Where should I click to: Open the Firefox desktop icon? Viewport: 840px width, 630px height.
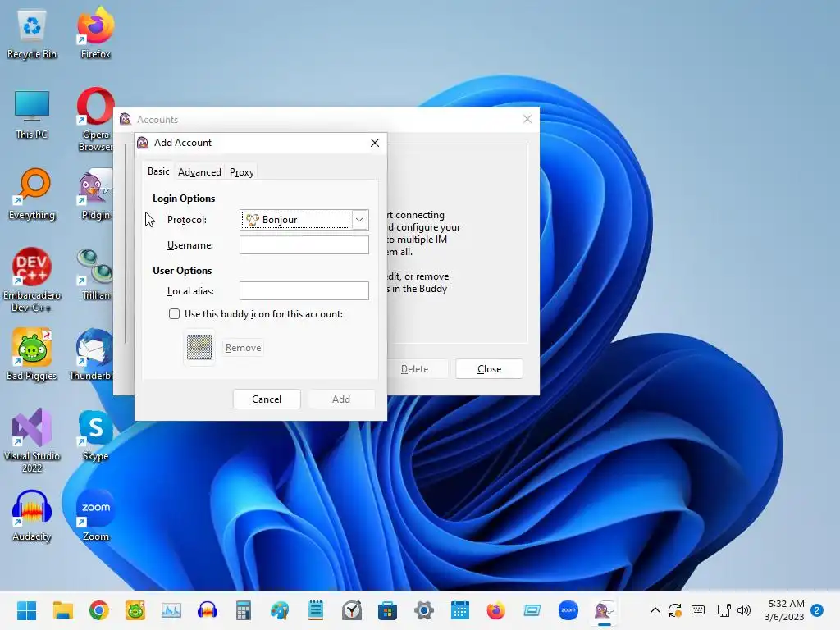click(95, 34)
